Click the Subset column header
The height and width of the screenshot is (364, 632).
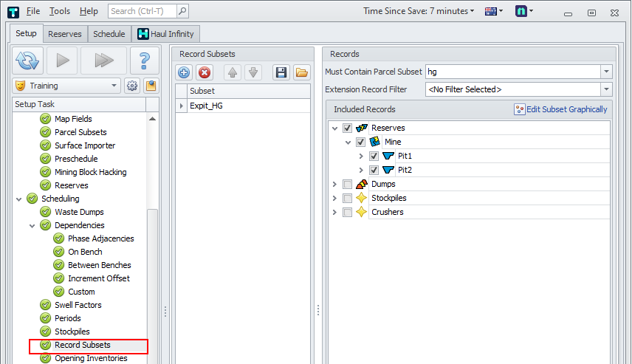pos(249,91)
